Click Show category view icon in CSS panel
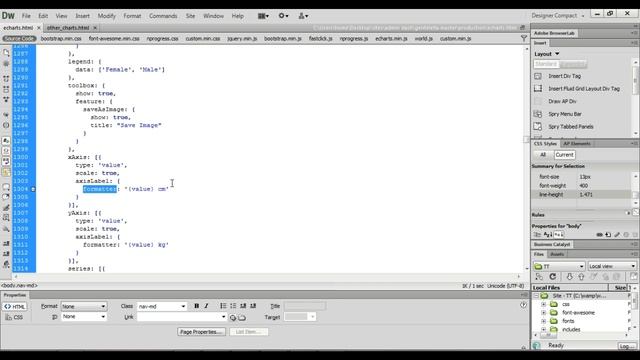The width and height of the screenshot is (640, 360). pos(537,235)
